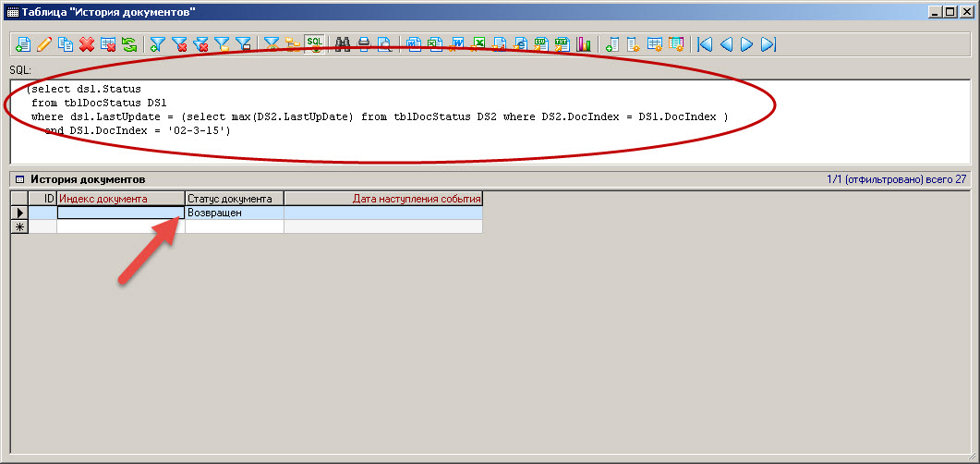This screenshot has height=464, width=980.
Task: Sort by Дата наступления события column header
Action: (383, 199)
